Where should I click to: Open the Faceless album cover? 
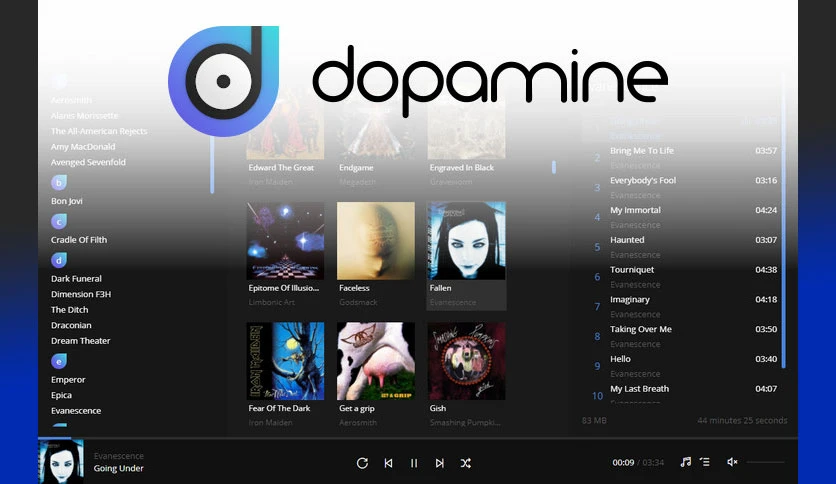(x=376, y=240)
